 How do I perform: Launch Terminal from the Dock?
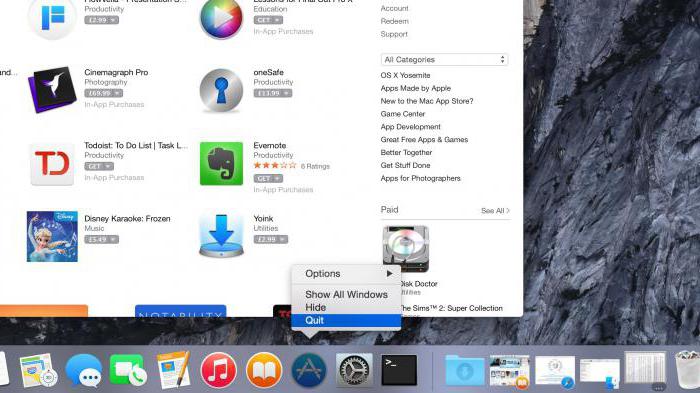(399, 370)
